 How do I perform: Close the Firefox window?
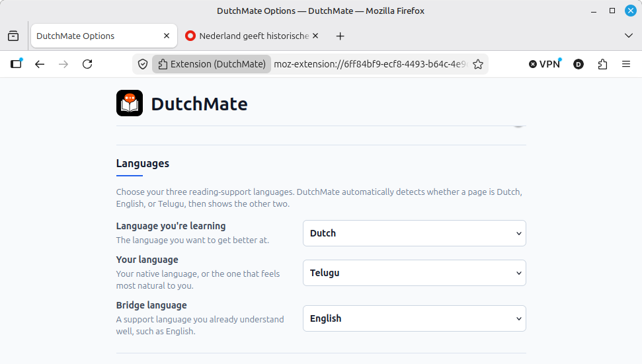631,11
